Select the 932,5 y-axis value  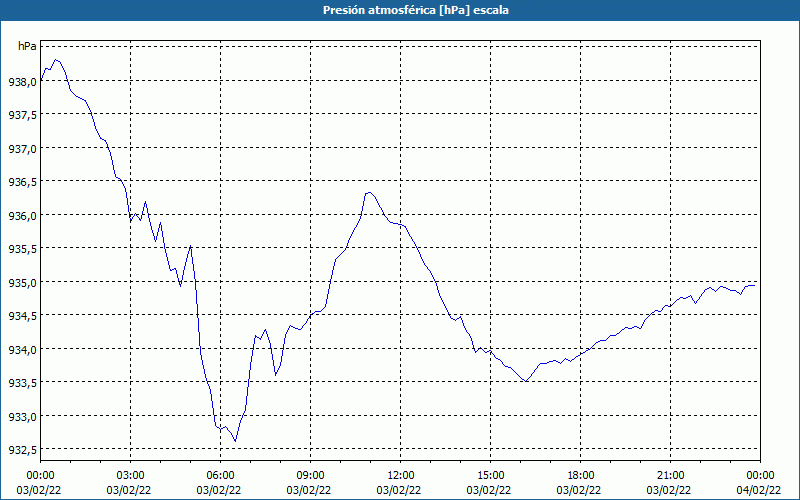coord(22,450)
